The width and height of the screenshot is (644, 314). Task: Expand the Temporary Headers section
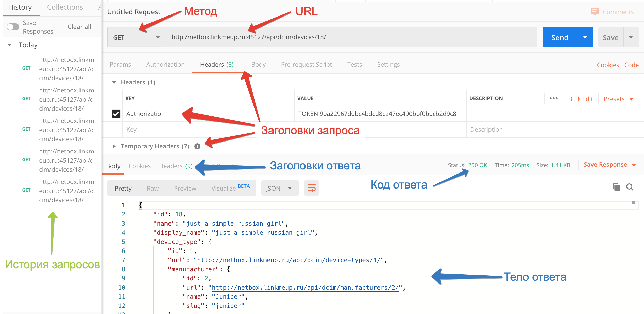[114, 146]
